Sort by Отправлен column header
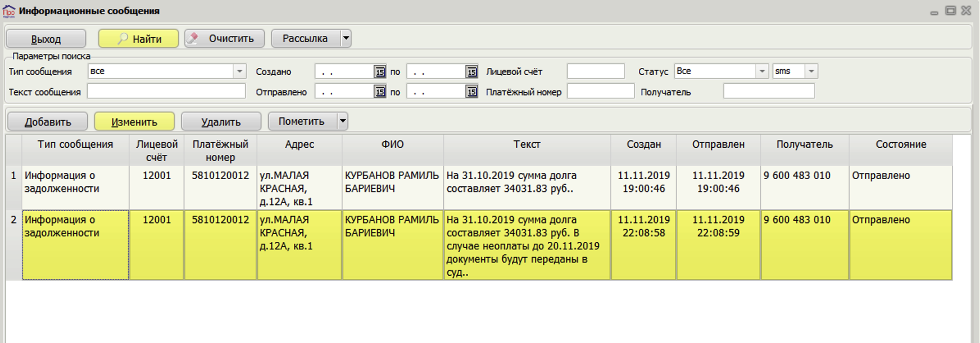The height and width of the screenshot is (343, 980). point(718,150)
